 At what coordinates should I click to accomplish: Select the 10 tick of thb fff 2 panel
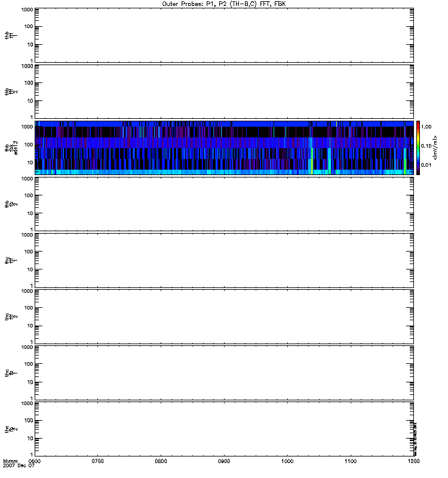[x=30, y=100]
